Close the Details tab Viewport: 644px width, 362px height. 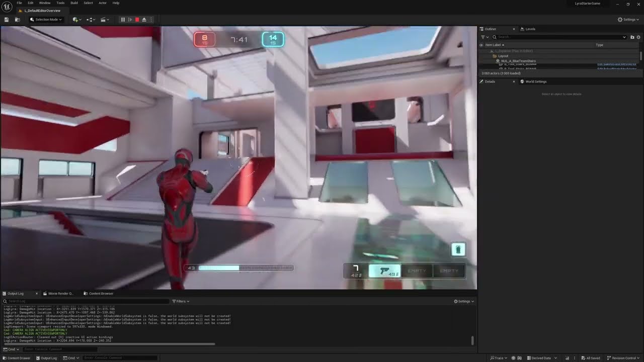point(514,81)
